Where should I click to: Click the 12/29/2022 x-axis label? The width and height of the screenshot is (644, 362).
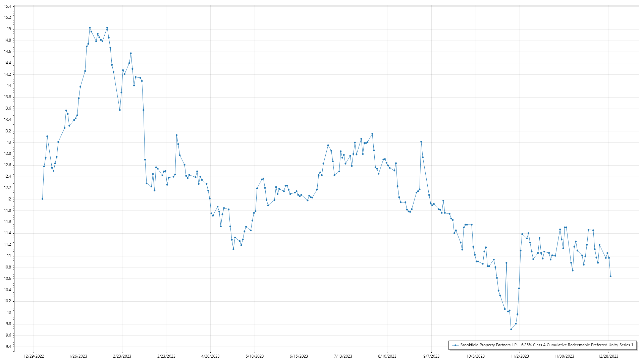(34, 356)
